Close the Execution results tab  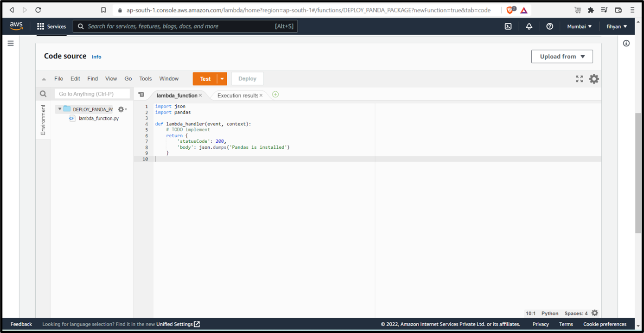pos(261,96)
